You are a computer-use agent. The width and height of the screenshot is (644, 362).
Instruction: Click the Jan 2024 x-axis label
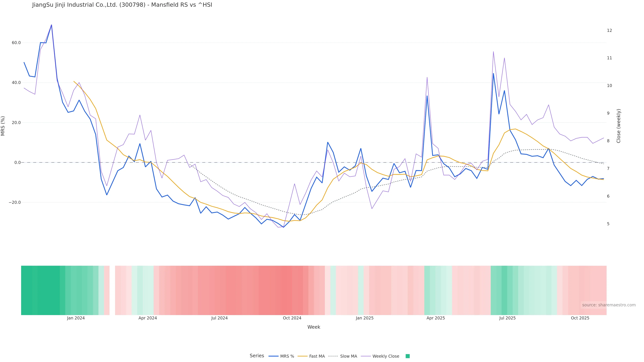76,318
